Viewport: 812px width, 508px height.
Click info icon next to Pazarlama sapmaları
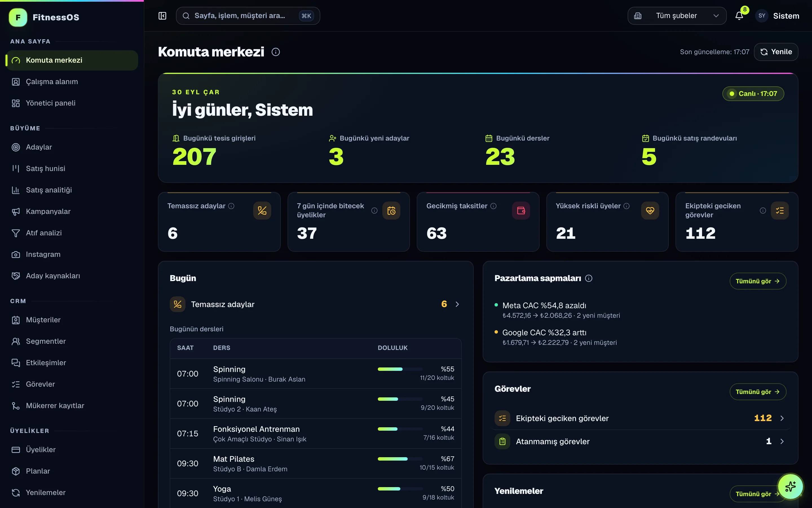(588, 278)
